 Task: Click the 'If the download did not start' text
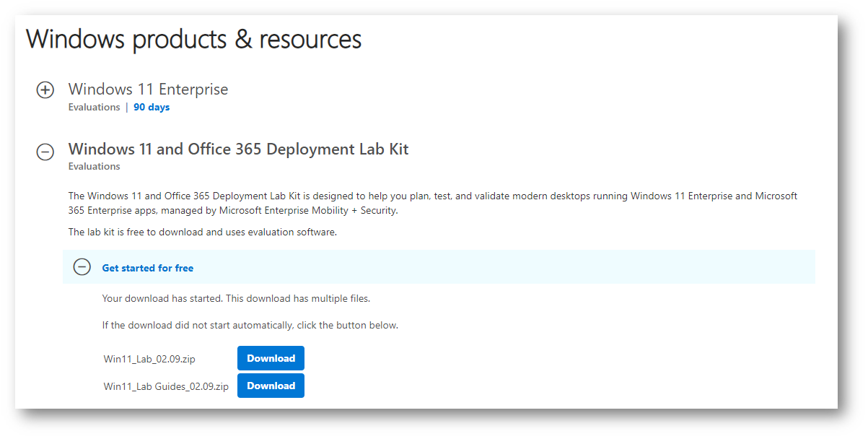[250, 325]
